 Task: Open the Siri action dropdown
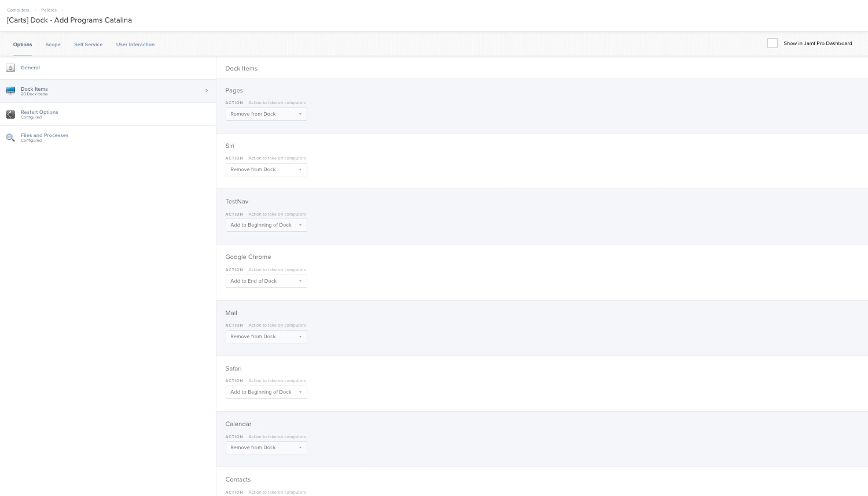(x=266, y=169)
